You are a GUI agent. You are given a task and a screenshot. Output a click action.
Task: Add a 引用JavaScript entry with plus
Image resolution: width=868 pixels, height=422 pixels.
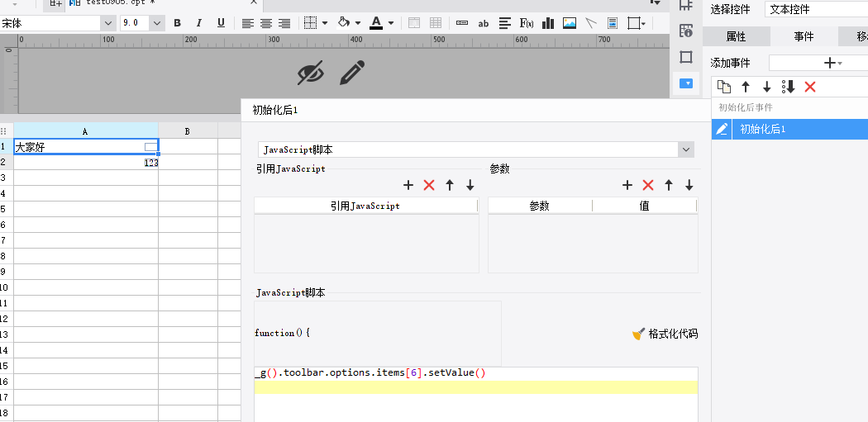pyautogui.click(x=408, y=185)
